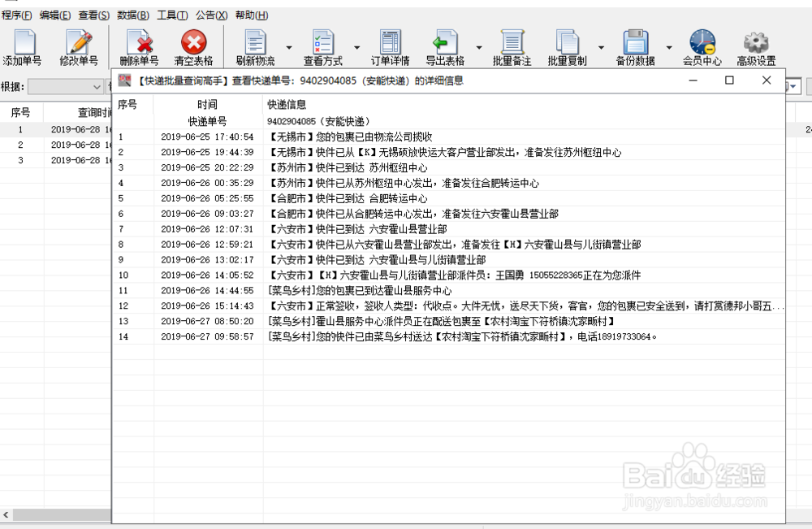Click main window 序号 column header
The height and width of the screenshot is (529, 812).
click(21, 112)
